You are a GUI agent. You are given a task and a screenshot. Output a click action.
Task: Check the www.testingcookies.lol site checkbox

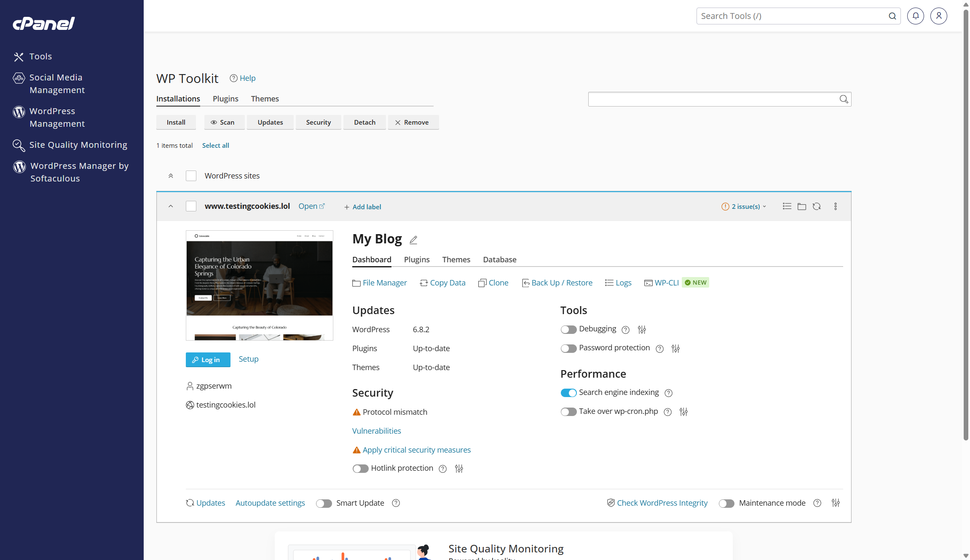(x=191, y=206)
